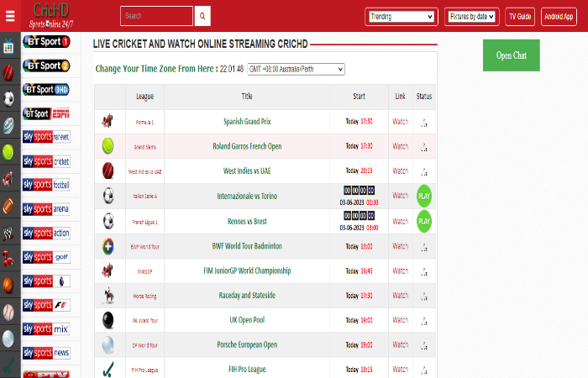Screen dimensions: 588x378
Task: Select the baseball sidebar icon
Action: [x=8, y=312]
